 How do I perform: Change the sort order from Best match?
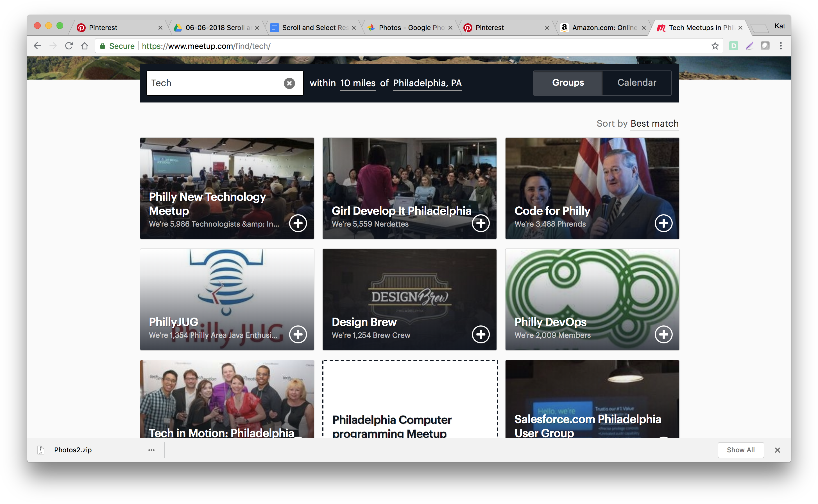(654, 124)
